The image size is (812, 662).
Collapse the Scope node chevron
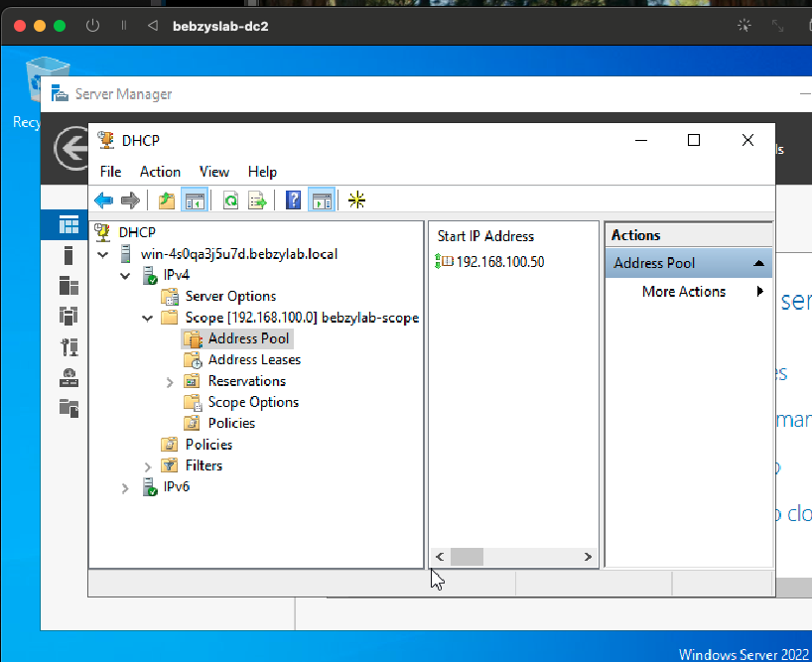148,319
